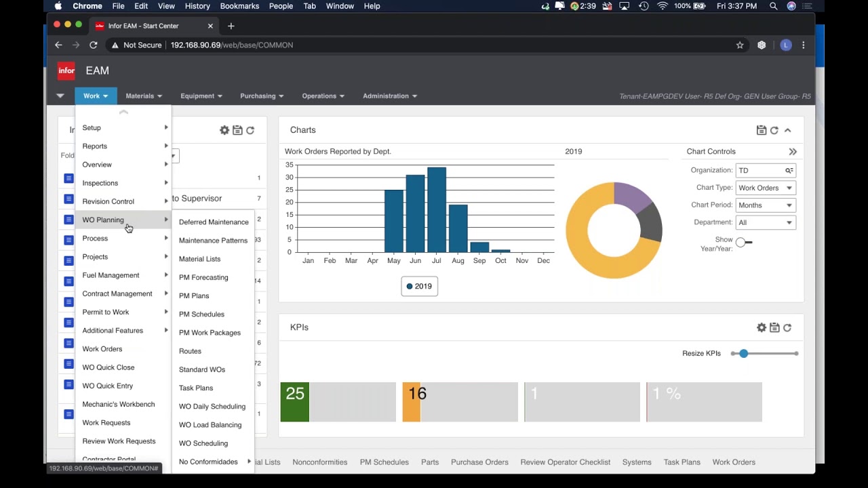Open Department dropdown
The width and height of the screenshot is (868, 488).
point(766,222)
